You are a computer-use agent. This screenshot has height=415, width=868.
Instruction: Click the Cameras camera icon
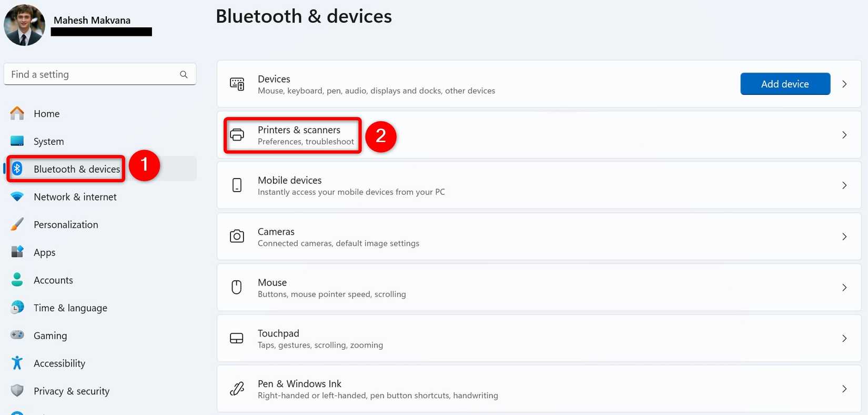pos(237,236)
